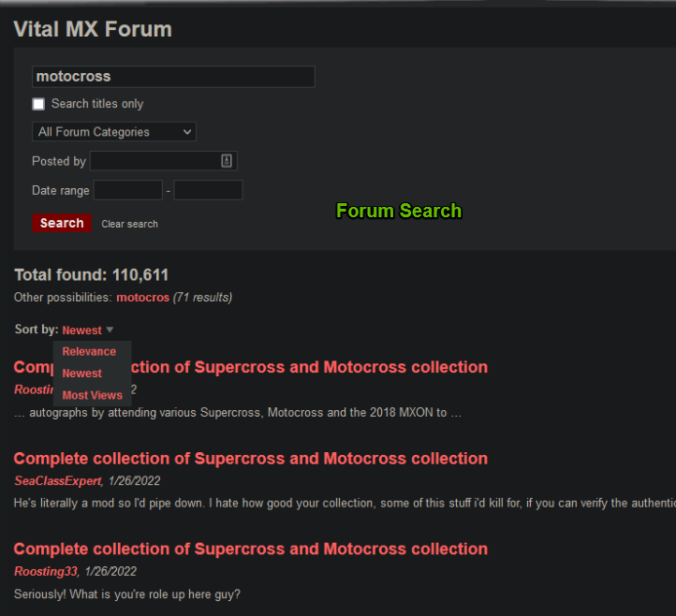Click the Other possibilities: text
Viewport: 676px width, 616px height.
(x=64, y=298)
